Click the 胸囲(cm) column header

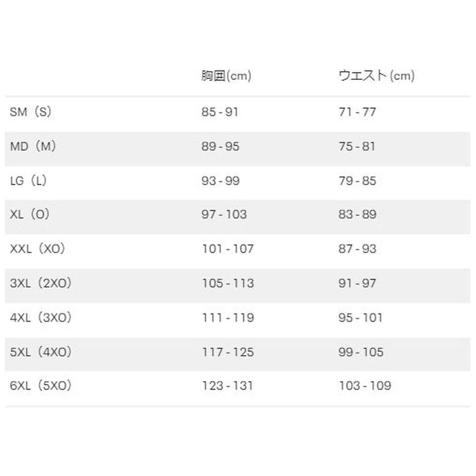tap(226, 76)
